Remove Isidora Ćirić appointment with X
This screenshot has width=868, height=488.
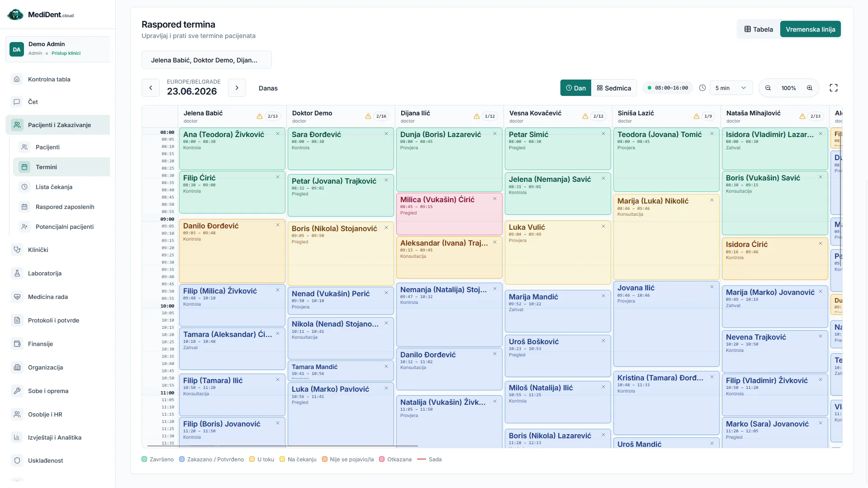(x=821, y=243)
